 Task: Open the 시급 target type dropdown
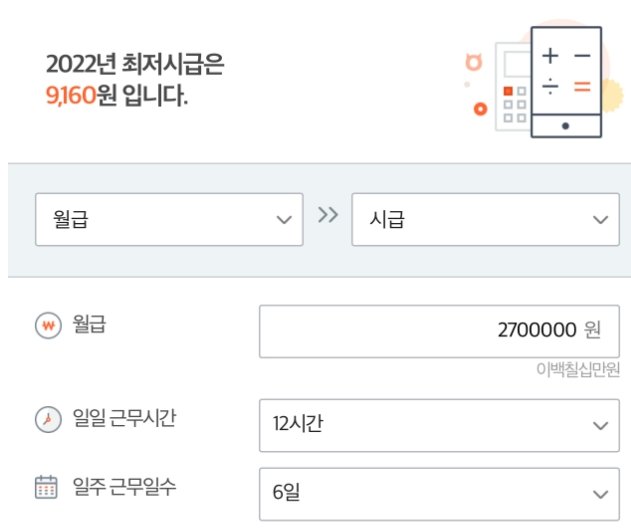pos(485,219)
